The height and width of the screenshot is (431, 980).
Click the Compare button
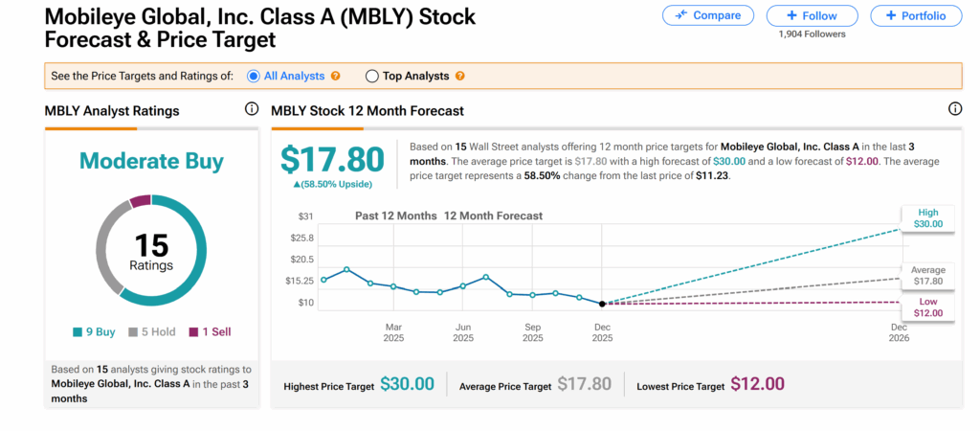(x=706, y=16)
